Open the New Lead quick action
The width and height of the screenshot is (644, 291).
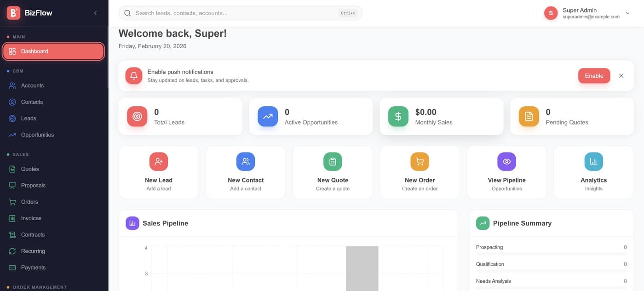click(159, 171)
